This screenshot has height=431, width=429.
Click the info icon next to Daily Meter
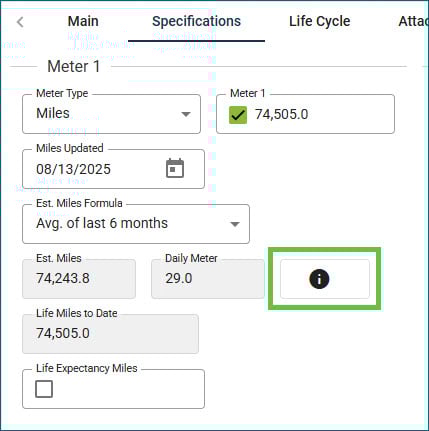[319, 279]
